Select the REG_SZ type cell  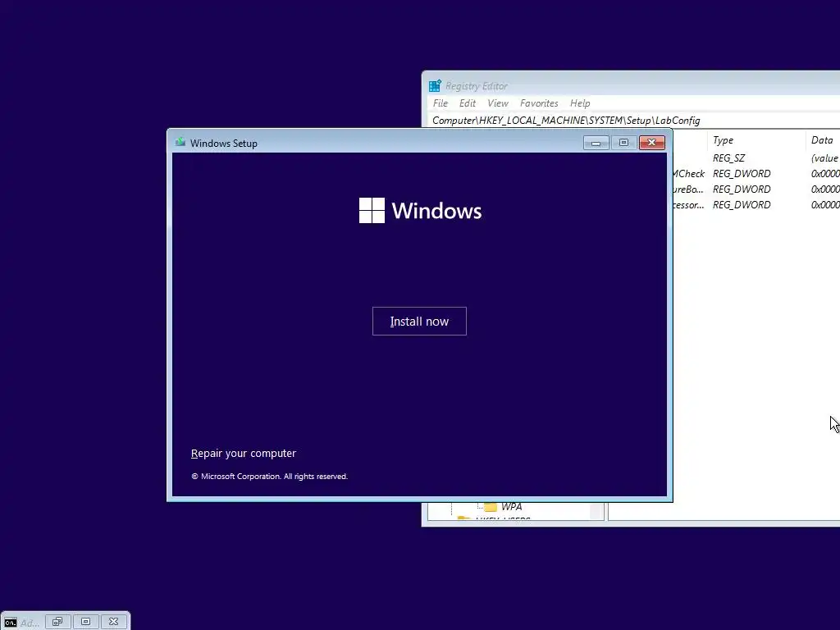728,158
